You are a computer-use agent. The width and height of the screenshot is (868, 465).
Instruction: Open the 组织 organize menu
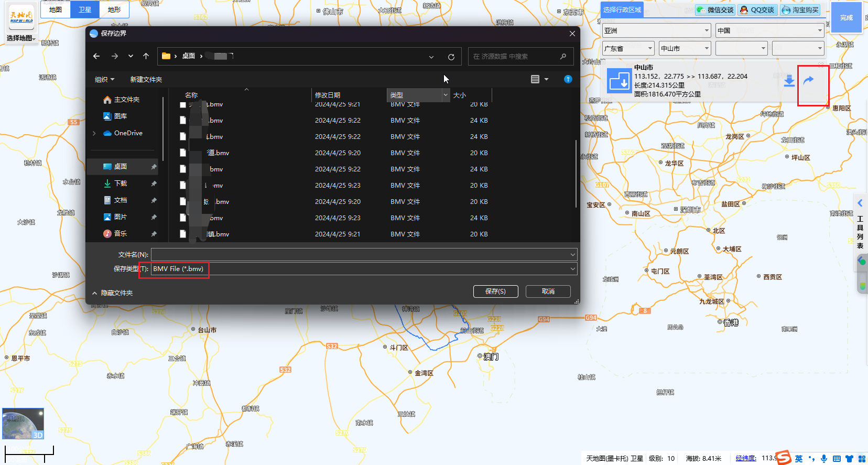coord(104,80)
